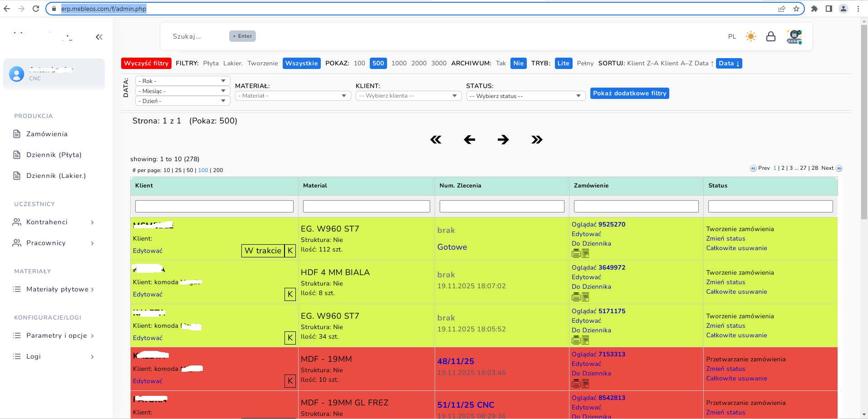Expand Kontrahenci sidebar menu
The width and height of the screenshot is (868, 419).
54,222
